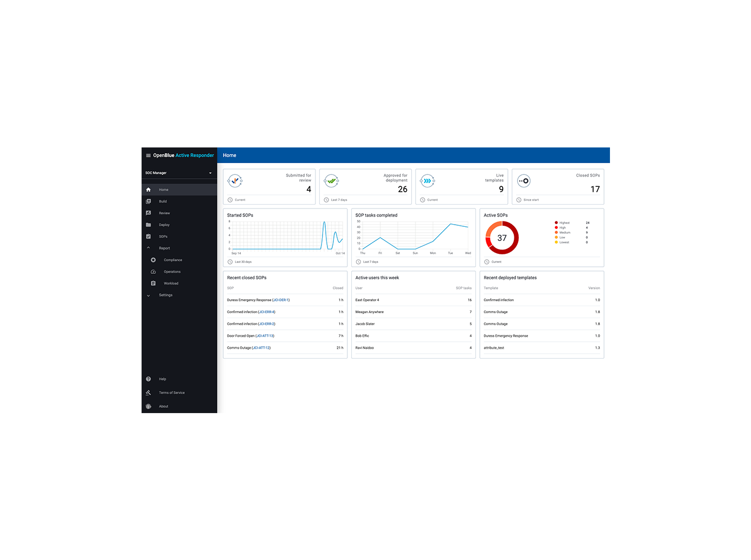This screenshot has height=560, width=751.
Task: Click the Highest priority red legend dot
Action: [556, 223]
